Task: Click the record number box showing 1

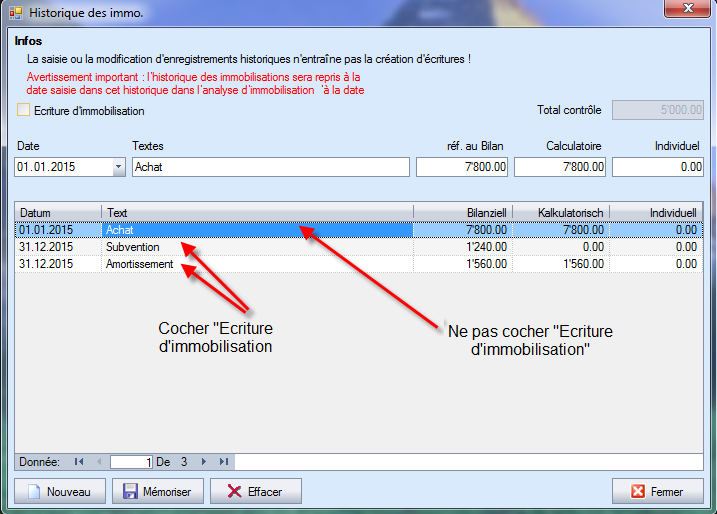Action: click(x=131, y=462)
